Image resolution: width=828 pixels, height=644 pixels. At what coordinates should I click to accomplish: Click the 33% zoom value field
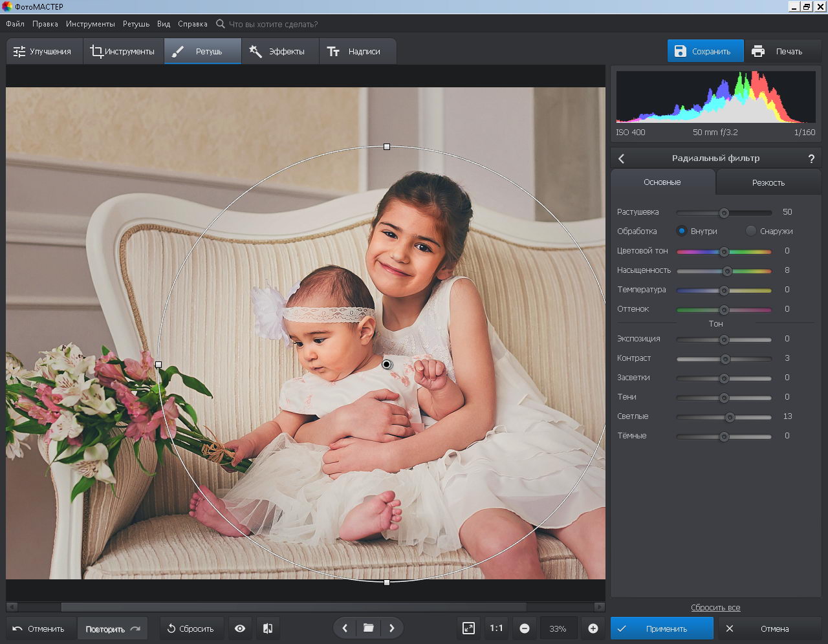click(x=558, y=628)
